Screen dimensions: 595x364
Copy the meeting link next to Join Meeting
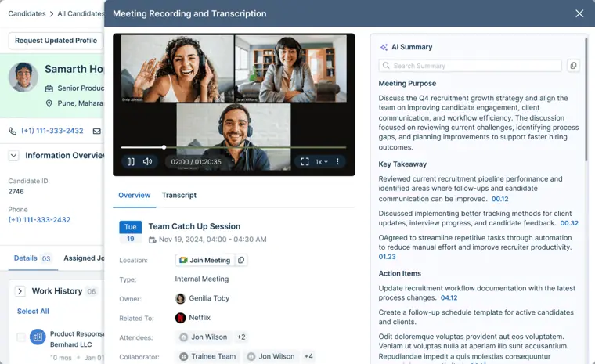coord(241,260)
